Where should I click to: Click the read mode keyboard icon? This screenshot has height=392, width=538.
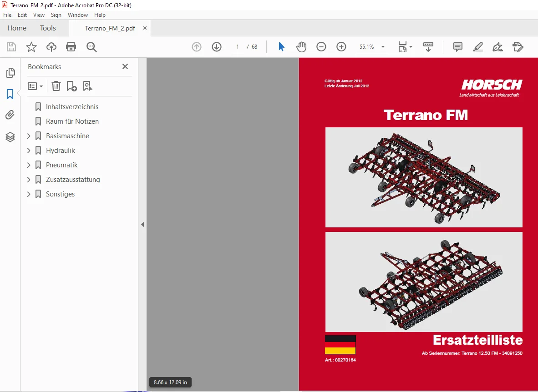(428, 47)
